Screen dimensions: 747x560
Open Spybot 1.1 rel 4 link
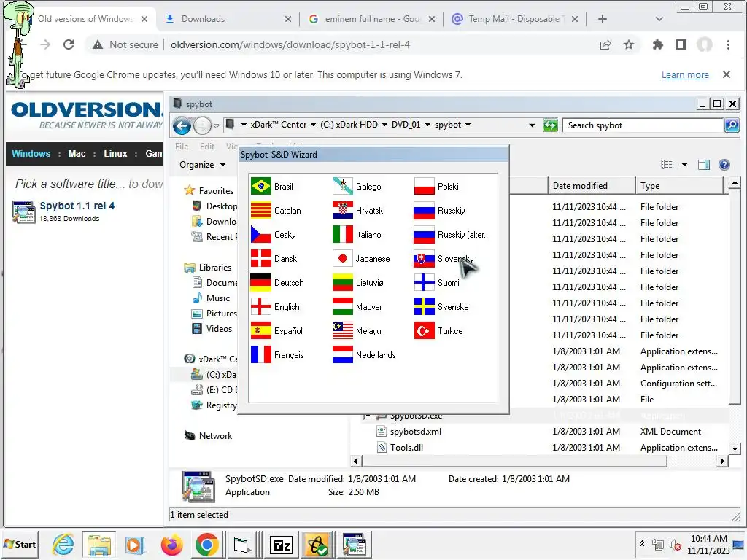pos(77,206)
